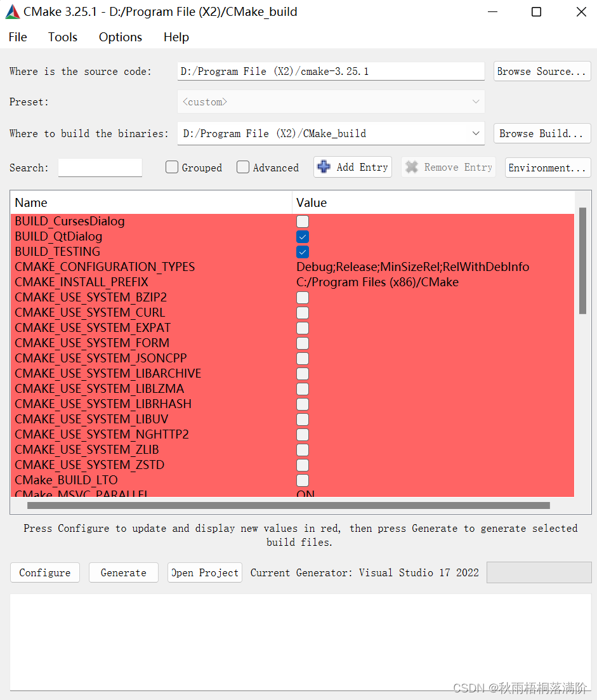This screenshot has height=700, width=597.
Task: Click the Value column header
Action: click(433, 202)
